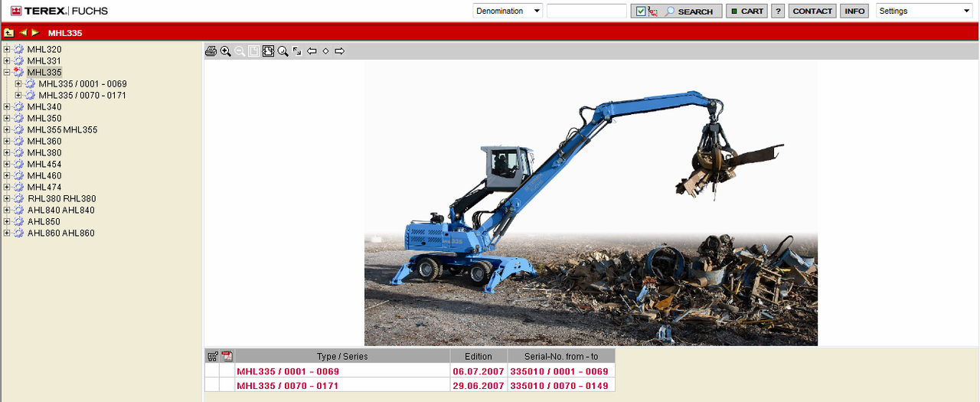The image size is (980, 402).
Task: Open the CONTACT page
Action: tap(812, 11)
